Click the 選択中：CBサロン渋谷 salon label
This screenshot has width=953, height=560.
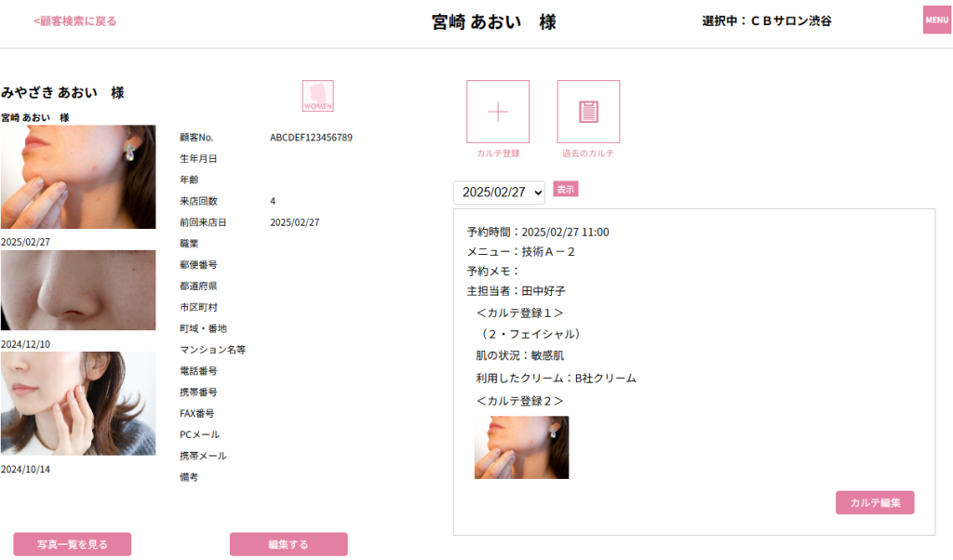pyautogui.click(x=767, y=20)
